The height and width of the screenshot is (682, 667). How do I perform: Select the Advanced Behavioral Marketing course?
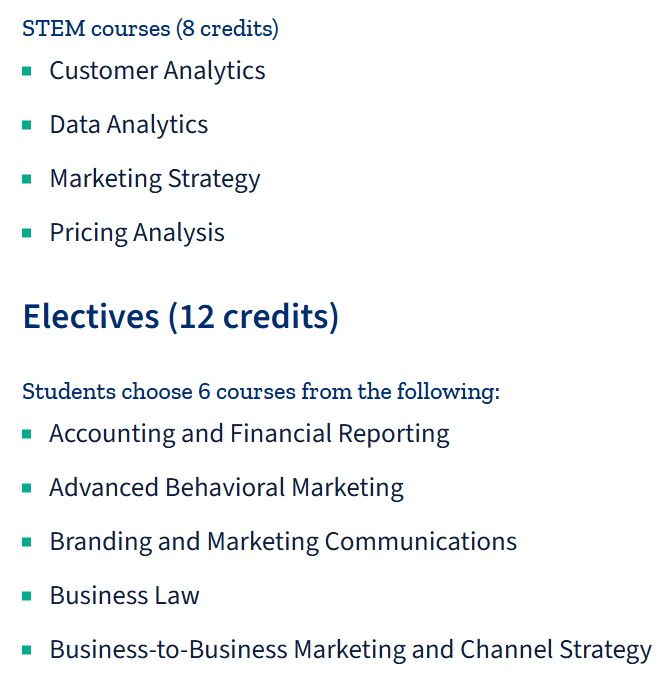point(226,488)
